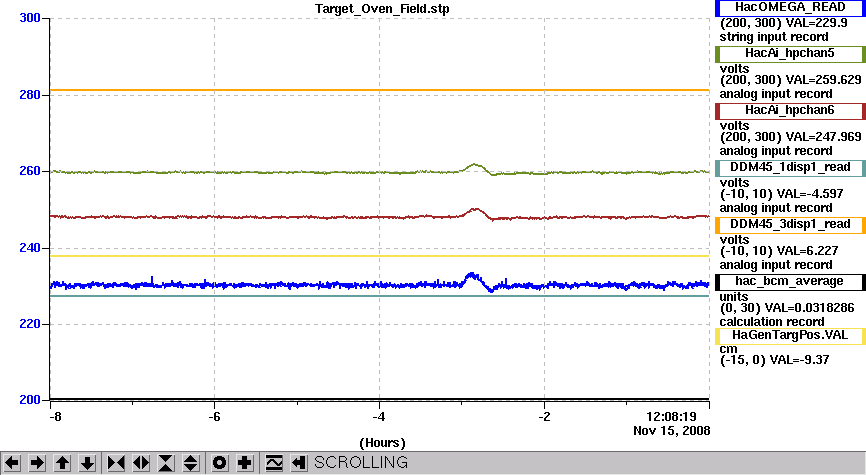The width and height of the screenshot is (866, 475).
Task: Click the 200 label on the y-axis
Action: 30,400
